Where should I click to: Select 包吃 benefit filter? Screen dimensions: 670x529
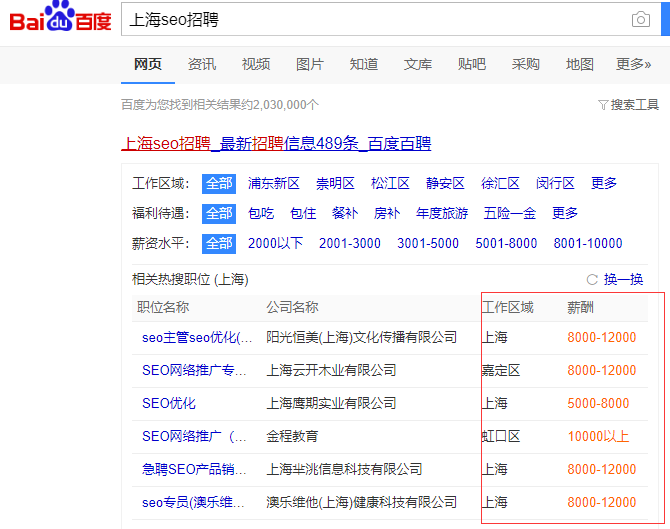[261, 213]
